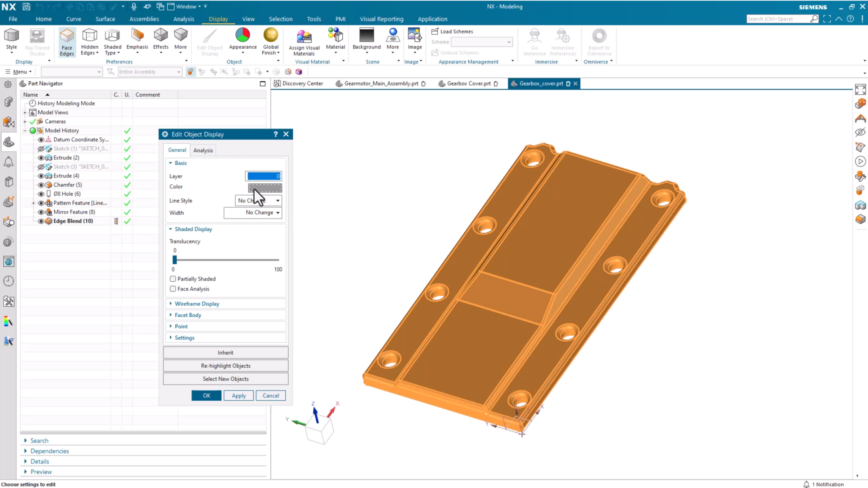Activate the Fit view icon in right sidebar
Viewport: 868px width, 488px height.
[861, 89]
